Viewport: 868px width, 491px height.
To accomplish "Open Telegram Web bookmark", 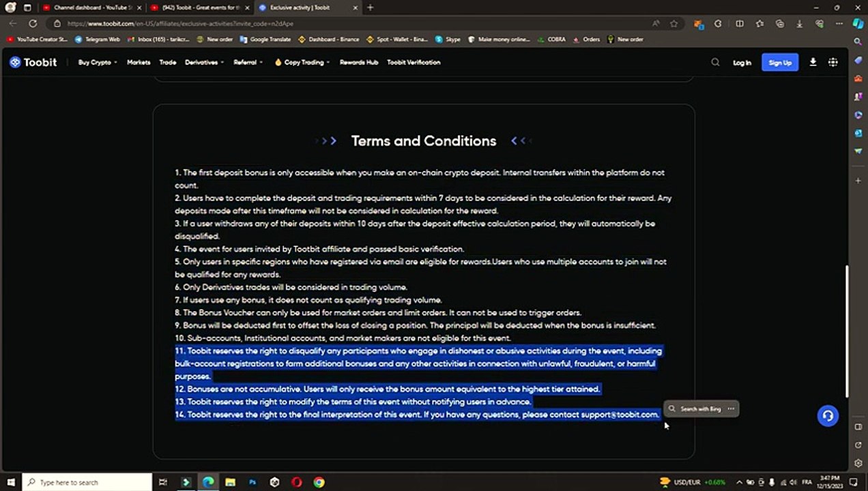I will (x=98, y=40).
